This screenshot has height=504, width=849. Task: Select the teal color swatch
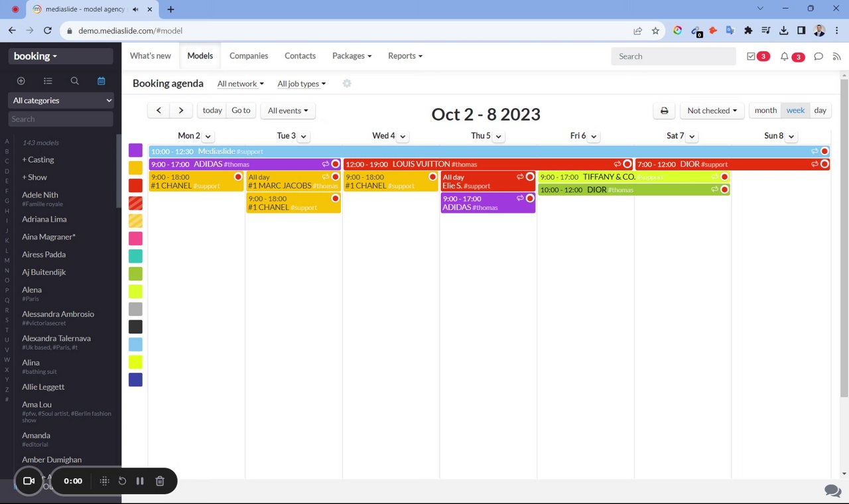[135, 256]
